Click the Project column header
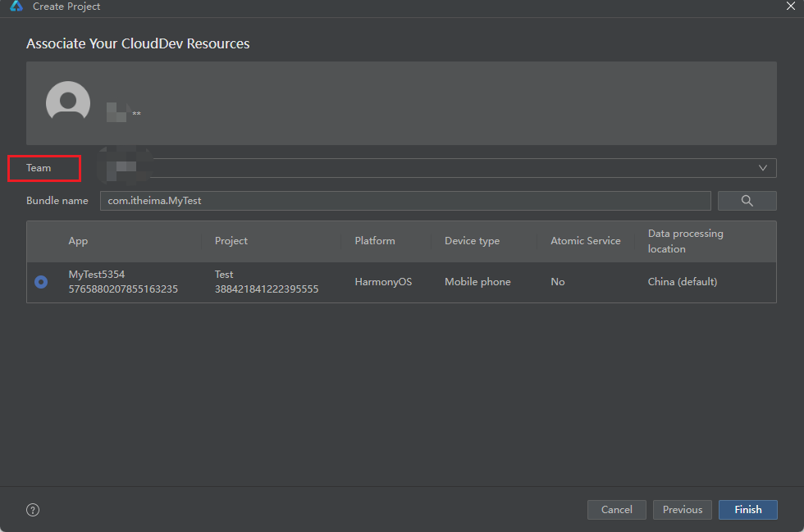This screenshot has width=804, height=532. (231, 241)
